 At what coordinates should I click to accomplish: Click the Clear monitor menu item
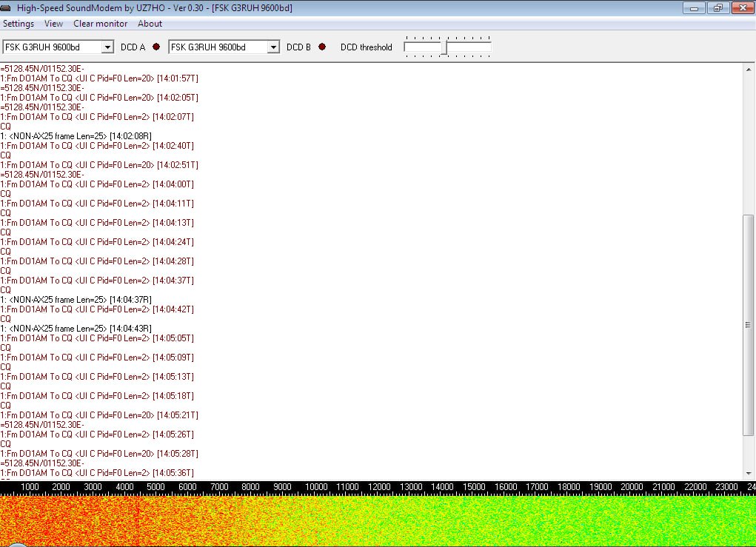point(100,24)
